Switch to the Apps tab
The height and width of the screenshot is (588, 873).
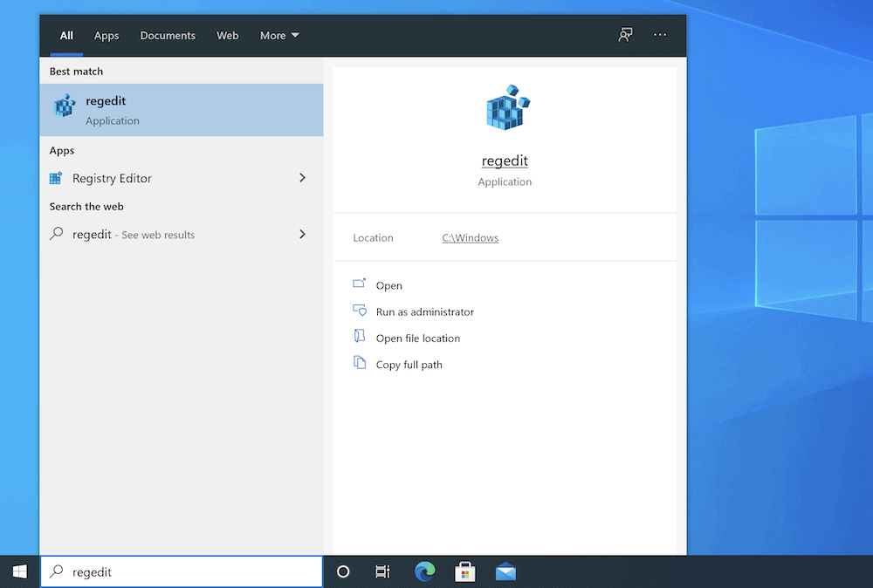click(107, 35)
